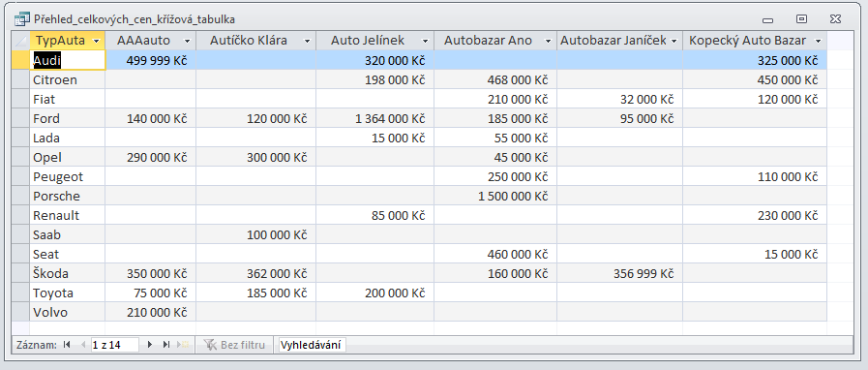Open TypAuta column filter dropdown
The height and width of the screenshot is (370, 868).
(97, 41)
